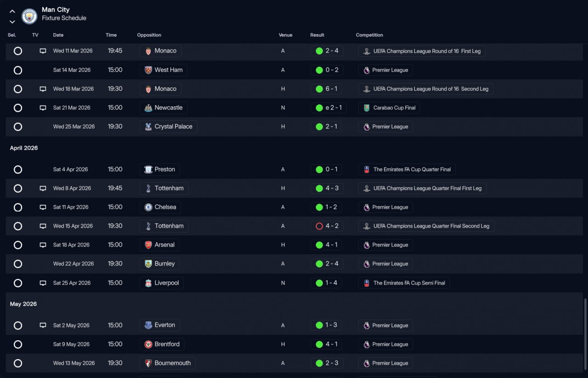Go to the next team with down chevron
588x378 pixels.
pos(12,22)
